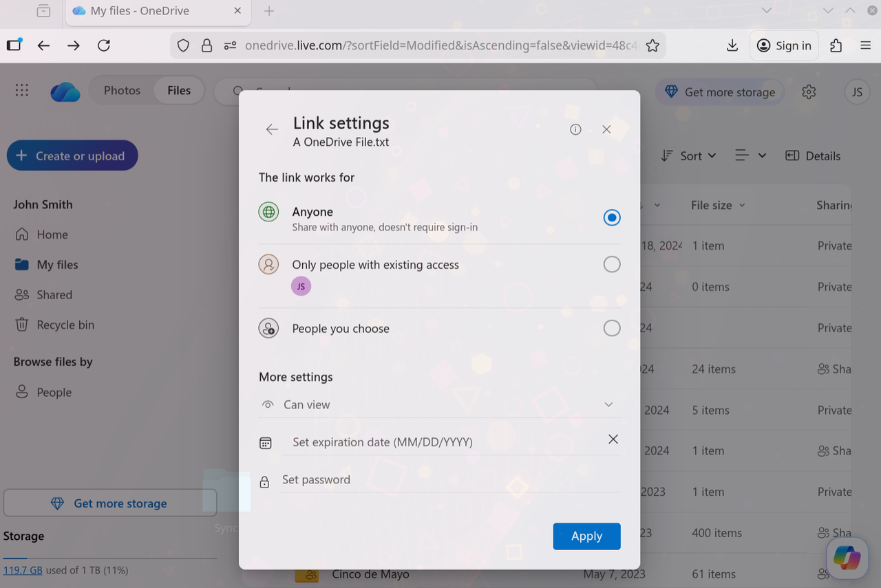Select the Anyone sharing radio button

point(611,217)
